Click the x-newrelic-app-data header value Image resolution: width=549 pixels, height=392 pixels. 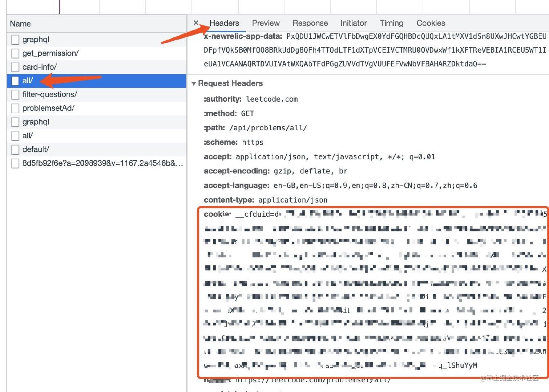coord(375,50)
